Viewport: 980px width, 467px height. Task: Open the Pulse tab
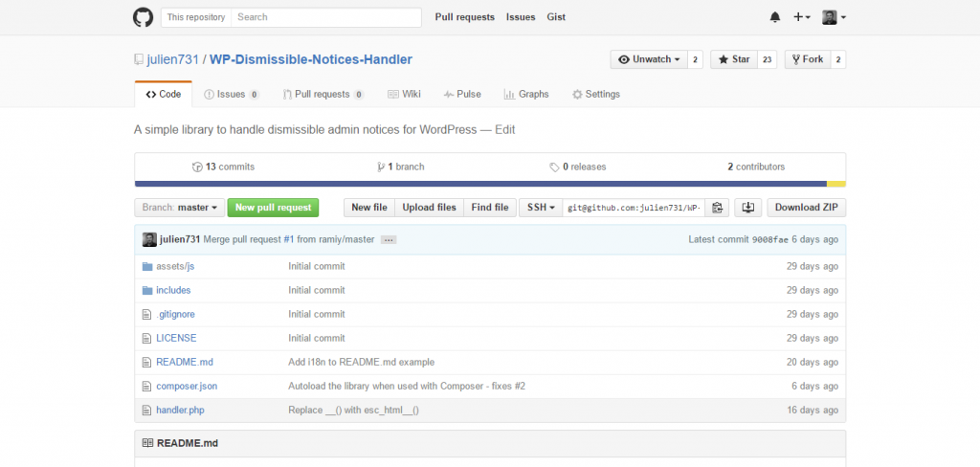tap(462, 95)
